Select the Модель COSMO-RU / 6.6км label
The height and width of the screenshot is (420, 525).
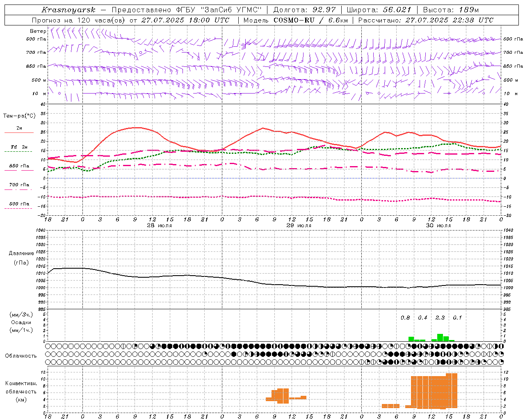coord(296,20)
